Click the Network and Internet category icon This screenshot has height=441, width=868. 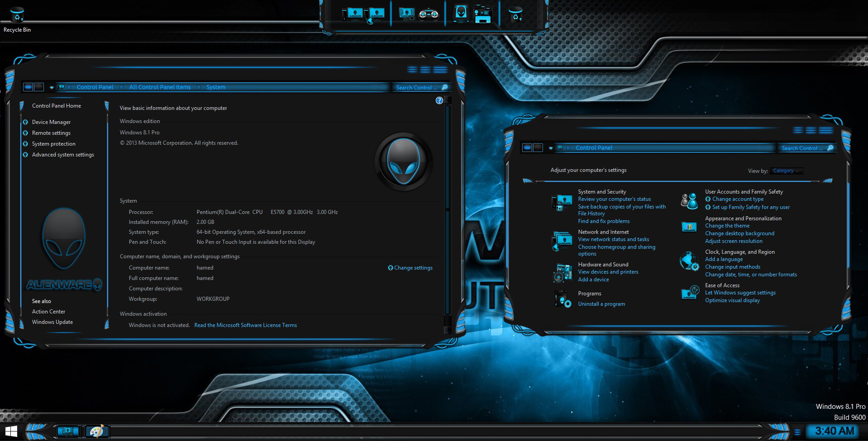(x=562, y=241)
